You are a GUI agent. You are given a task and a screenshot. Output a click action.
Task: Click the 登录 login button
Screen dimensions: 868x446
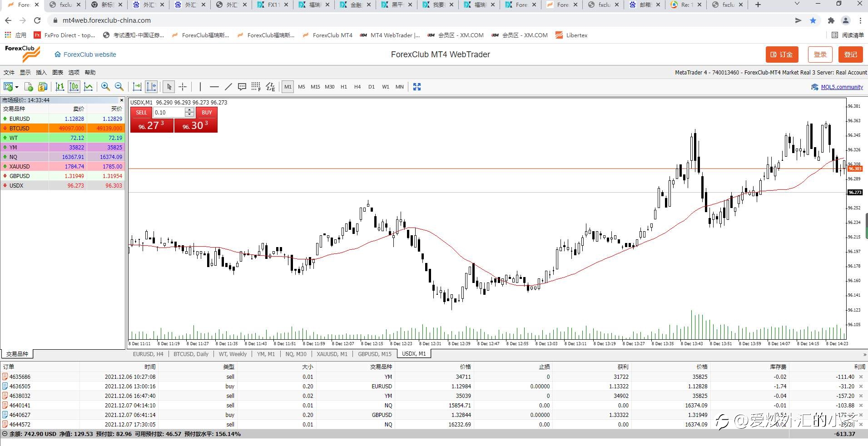pos(820,55)
